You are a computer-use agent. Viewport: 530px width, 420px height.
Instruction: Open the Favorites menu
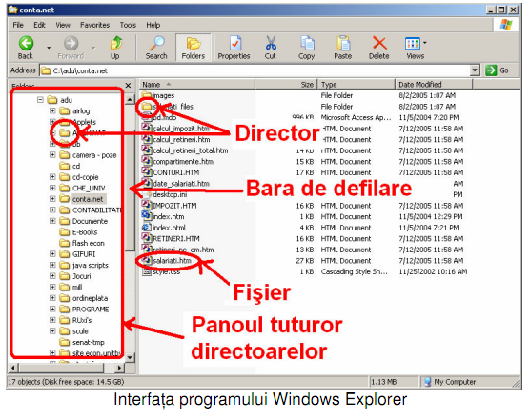click(94, 25)
